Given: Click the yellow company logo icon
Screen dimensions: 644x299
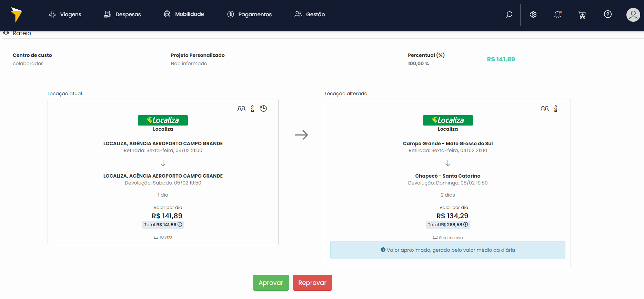Looking at the screenshot, I should click(x=16, y=14).
